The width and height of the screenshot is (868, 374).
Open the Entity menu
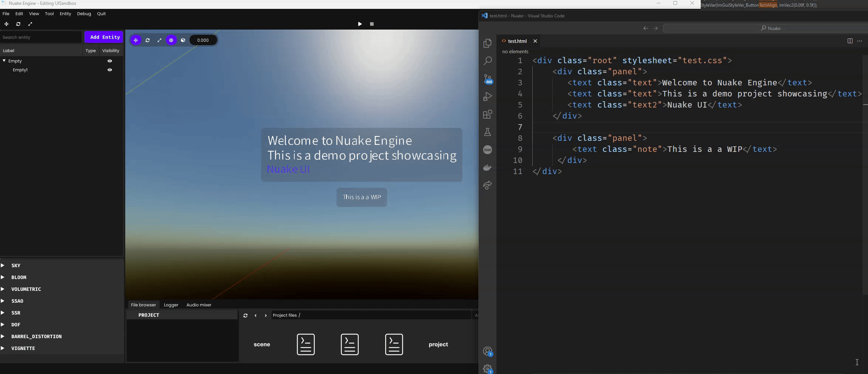65,14
